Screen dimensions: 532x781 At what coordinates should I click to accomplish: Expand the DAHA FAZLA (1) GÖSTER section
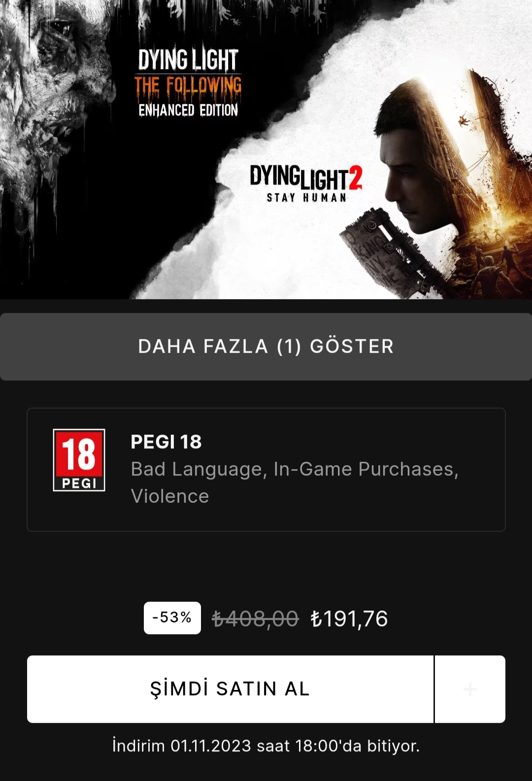[x=266, y=346]
